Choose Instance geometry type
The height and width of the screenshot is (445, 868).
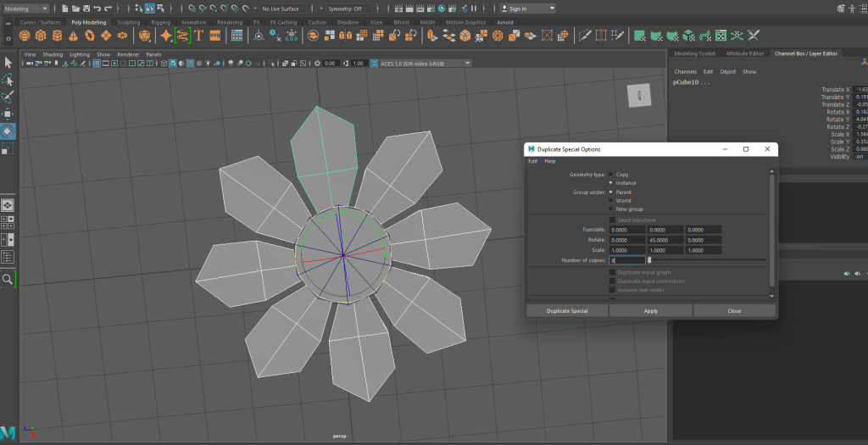(x=611, y=182)
